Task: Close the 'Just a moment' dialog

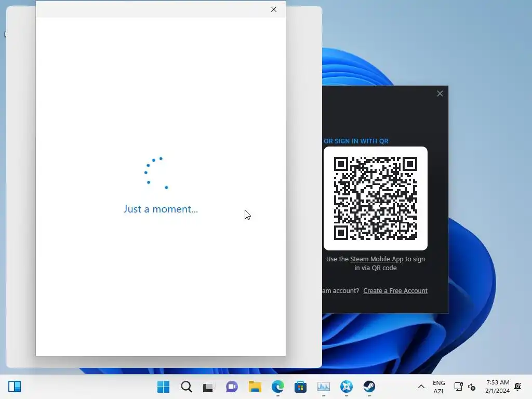Action: coord(274,9)
